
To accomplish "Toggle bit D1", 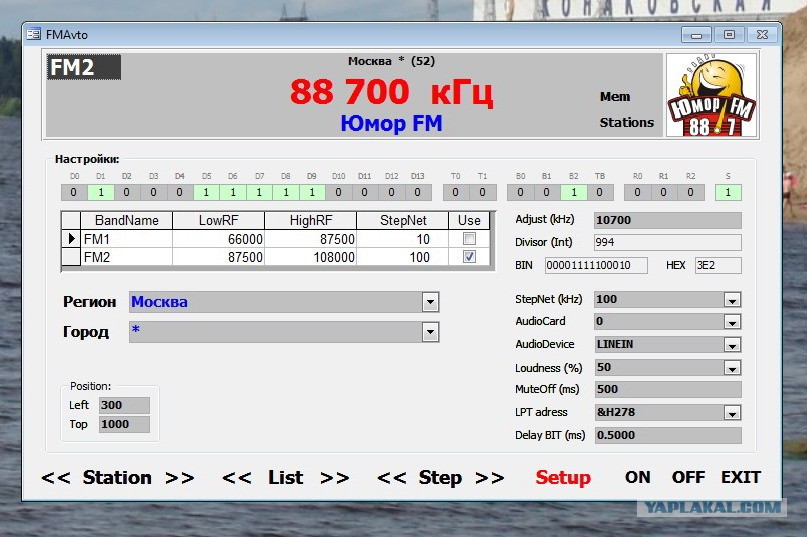I will point(101,193).
